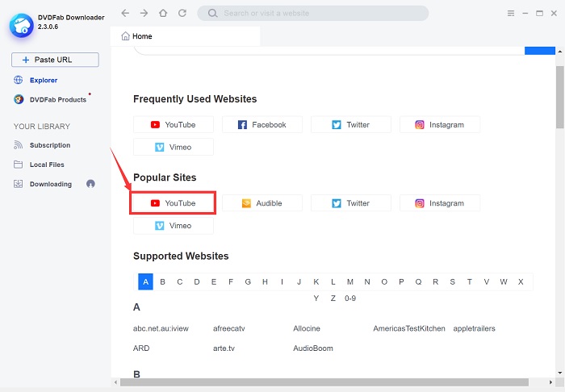Screen dimensions: 565x392
Task: Reload the page with refresh icon
Action: click(x=182, y=14)
